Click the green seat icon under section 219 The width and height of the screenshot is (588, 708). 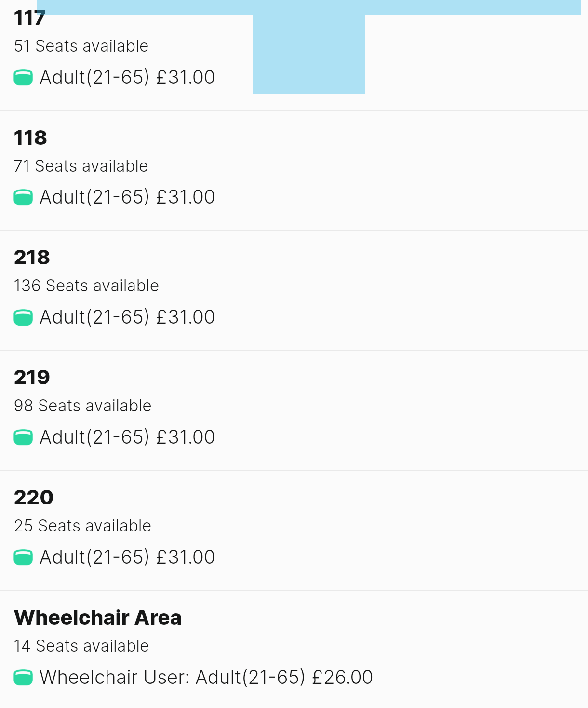(23, 437)
